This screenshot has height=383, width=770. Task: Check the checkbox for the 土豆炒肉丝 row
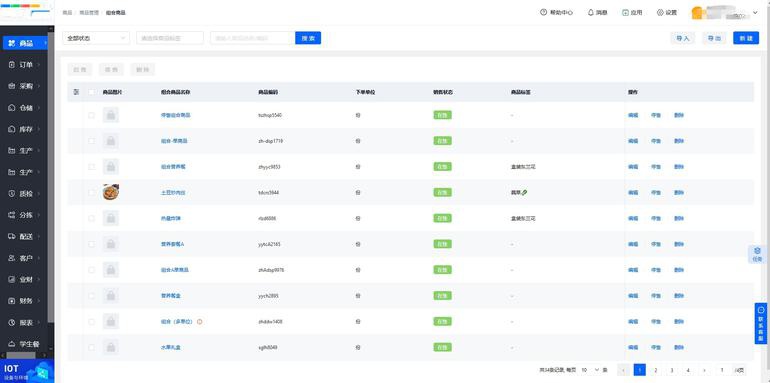click(92, 192)
